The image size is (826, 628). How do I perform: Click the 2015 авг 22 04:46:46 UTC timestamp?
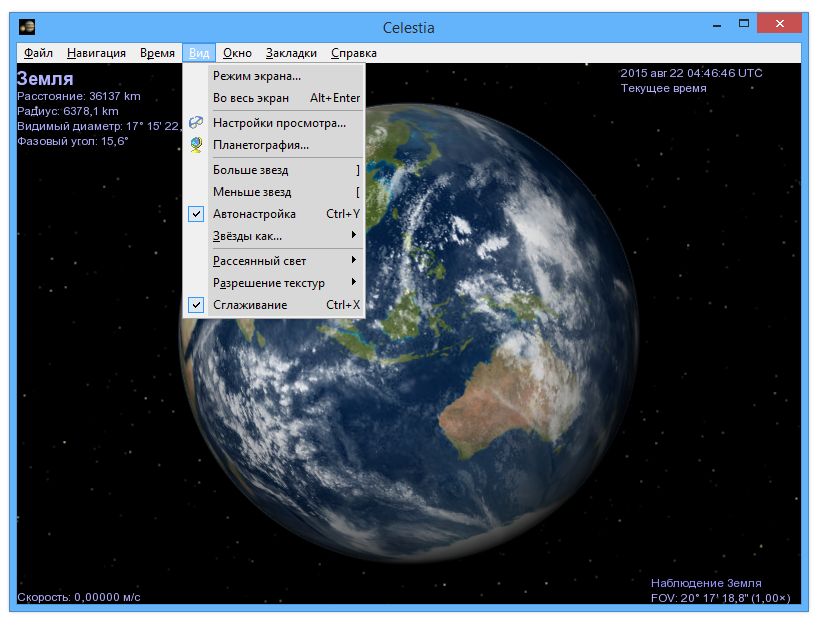pos(691,73)
